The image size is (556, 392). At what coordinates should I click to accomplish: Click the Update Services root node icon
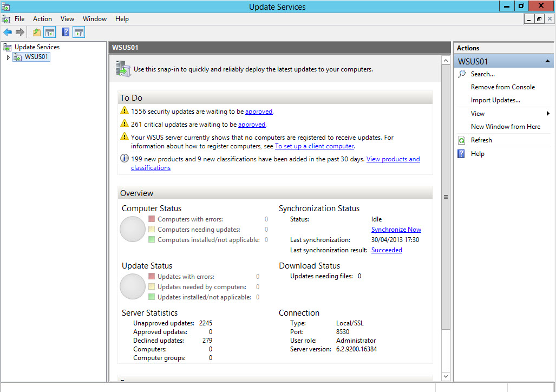click(7, 47)
